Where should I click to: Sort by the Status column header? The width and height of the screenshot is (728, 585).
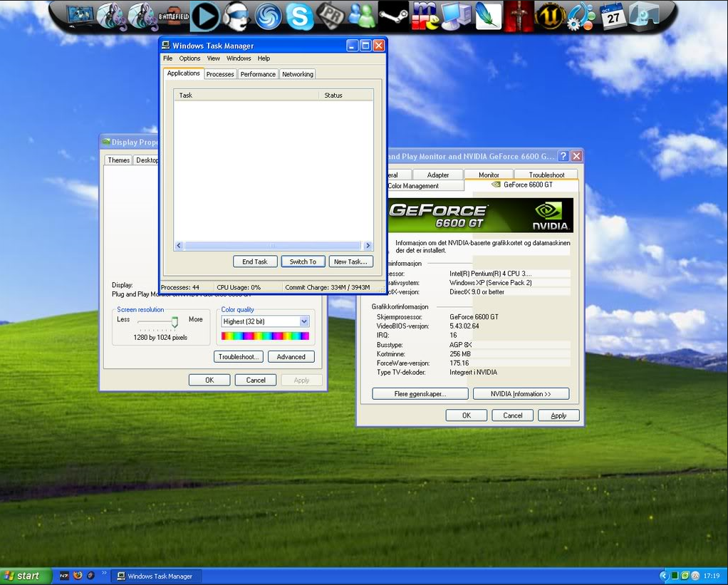click(346, 95)
